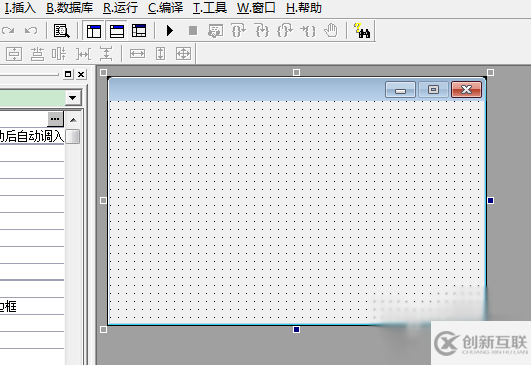Open the 数据库 (Database) menu
Image resolution: width=531 pixels, height=365 pixels.
(x=70, y=8)
